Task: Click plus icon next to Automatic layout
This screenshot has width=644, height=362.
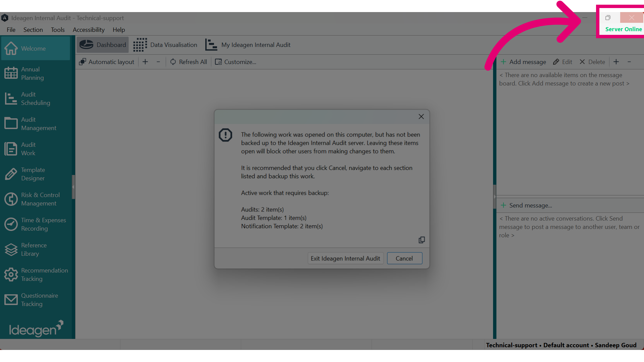Action: pos(145,62)
